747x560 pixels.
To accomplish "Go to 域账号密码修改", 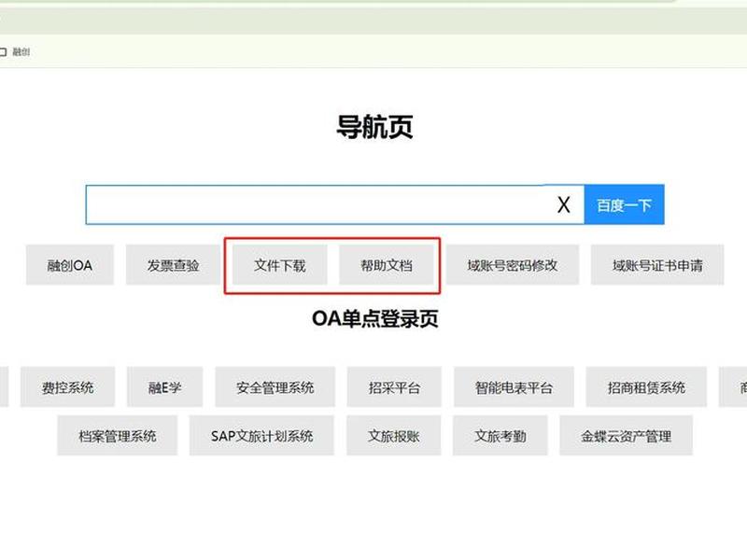I will click(x=513, y=265).
